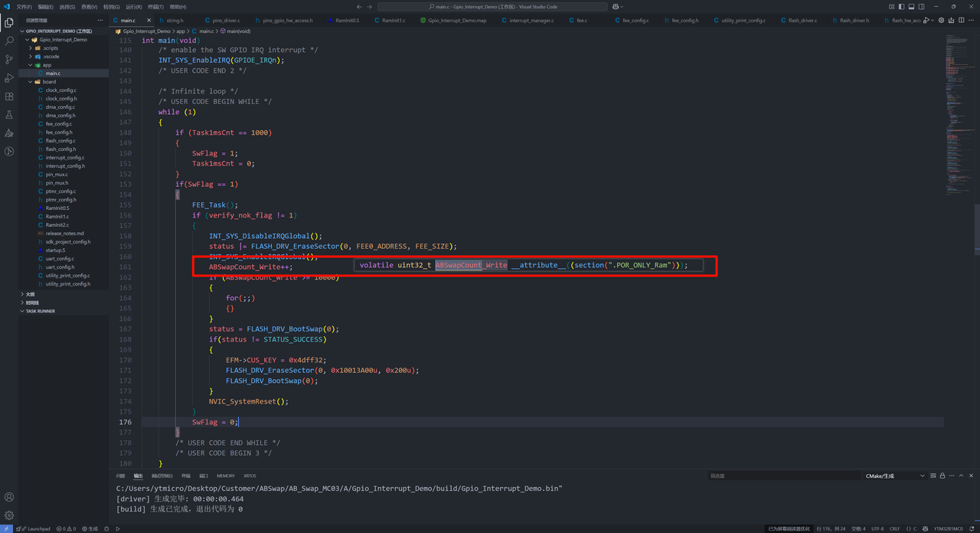Open the dropdown next to the run button

click(x=933, y=21)
